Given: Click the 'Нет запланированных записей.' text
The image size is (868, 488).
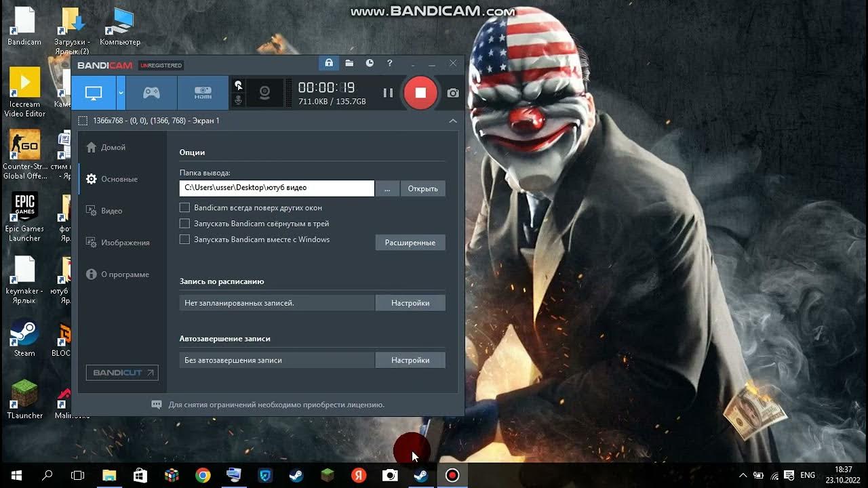Looking at the screenshot, I should 239,303.
